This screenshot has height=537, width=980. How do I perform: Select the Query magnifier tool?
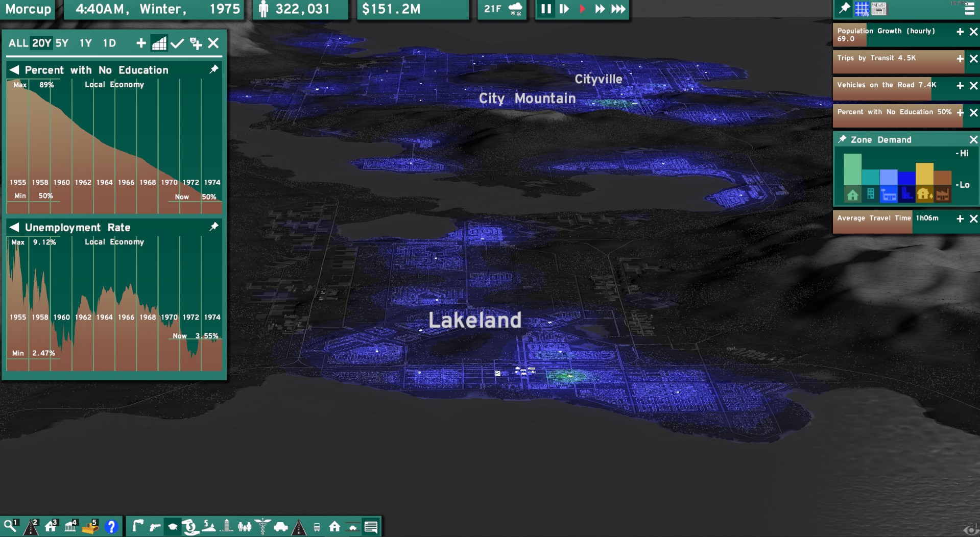click(11, 526)
